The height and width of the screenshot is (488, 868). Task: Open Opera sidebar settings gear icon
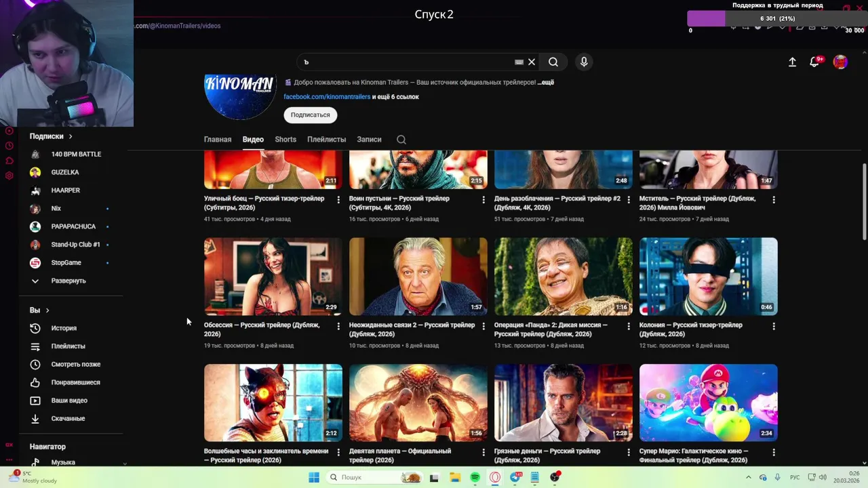[x=9, y=176]
